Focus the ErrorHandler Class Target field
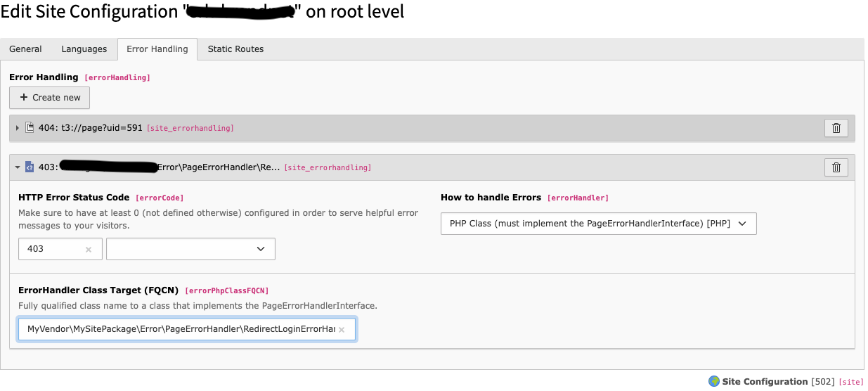Screen dimensions: 868x391 (x=179, y=329)
